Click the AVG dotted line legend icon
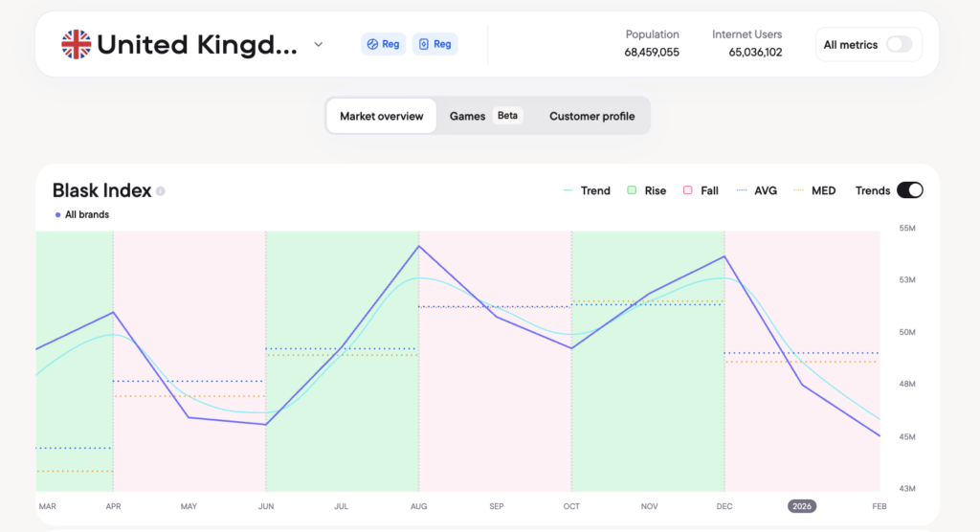980x532 pixels. [x=742, y=190]
